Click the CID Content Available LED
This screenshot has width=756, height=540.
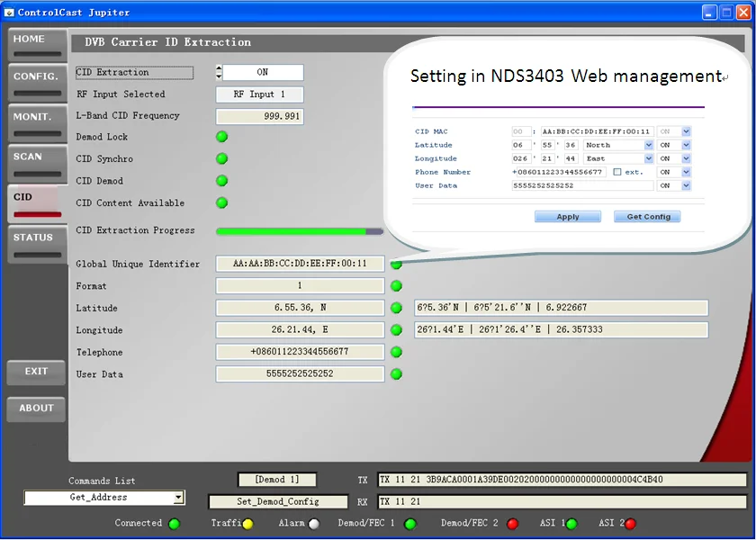(221, 203)
